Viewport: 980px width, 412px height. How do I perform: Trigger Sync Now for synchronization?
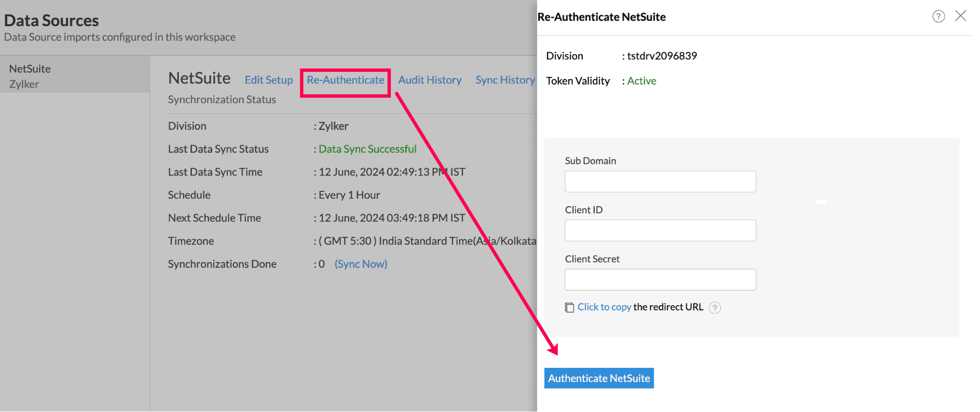(x=361, y=264)
